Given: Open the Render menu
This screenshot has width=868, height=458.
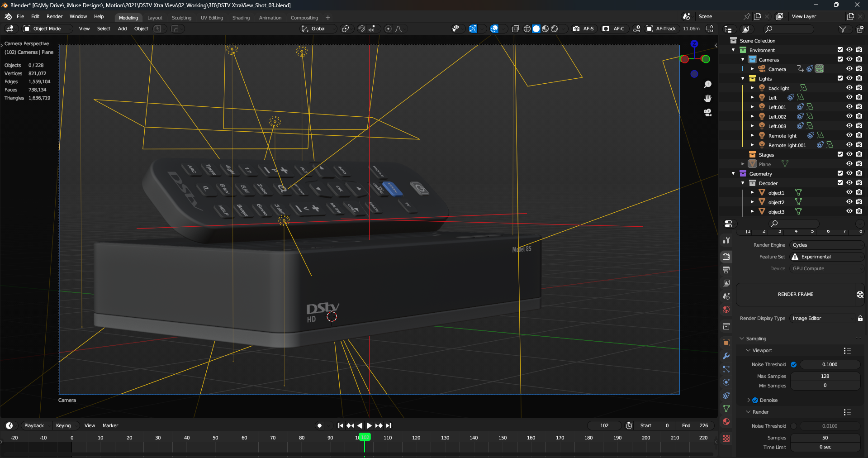Looking at the screenshot, I should point(54,16).
